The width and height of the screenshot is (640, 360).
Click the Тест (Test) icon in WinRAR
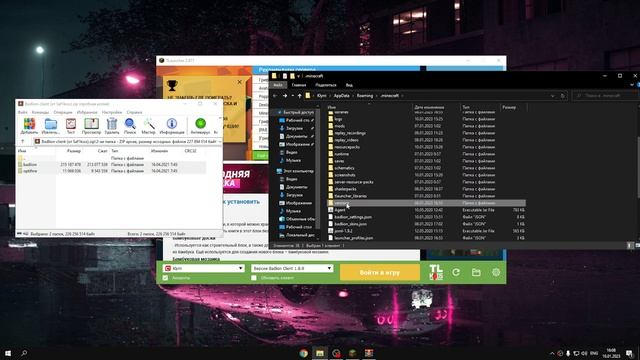[x=71, y=124]
